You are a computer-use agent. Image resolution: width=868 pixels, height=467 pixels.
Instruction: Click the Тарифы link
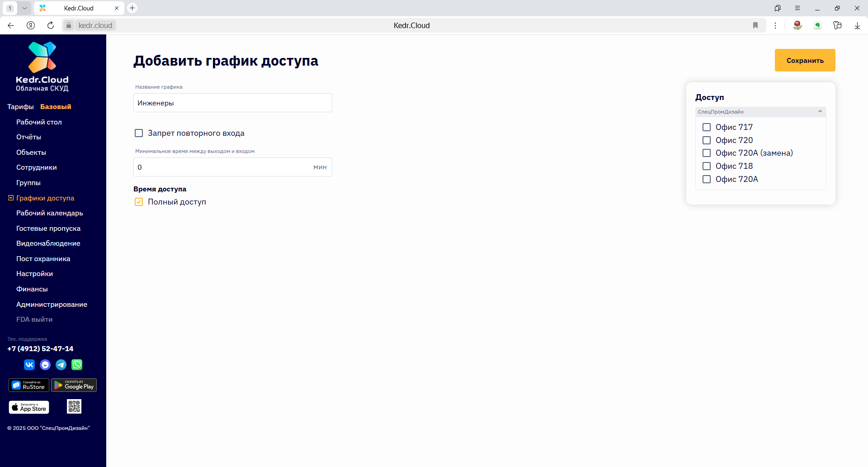[x=20, y=107]
